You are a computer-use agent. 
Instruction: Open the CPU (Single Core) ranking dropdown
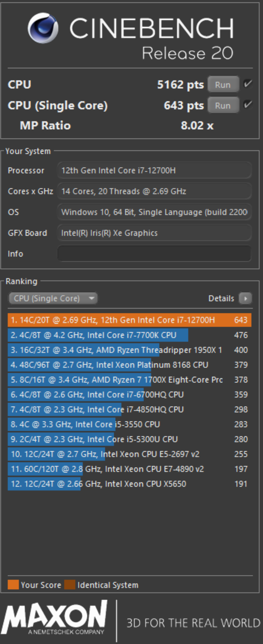coord(53,298)
